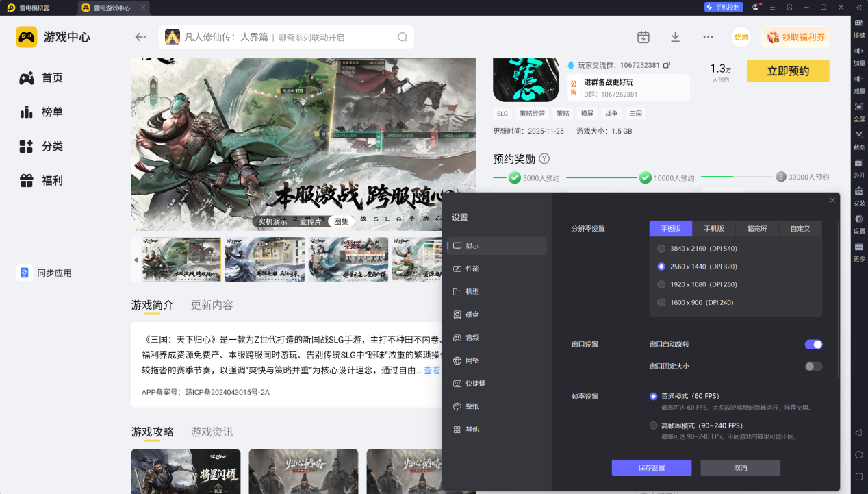
Task: Click the 保存设置 button
Action: click(651, 467)
